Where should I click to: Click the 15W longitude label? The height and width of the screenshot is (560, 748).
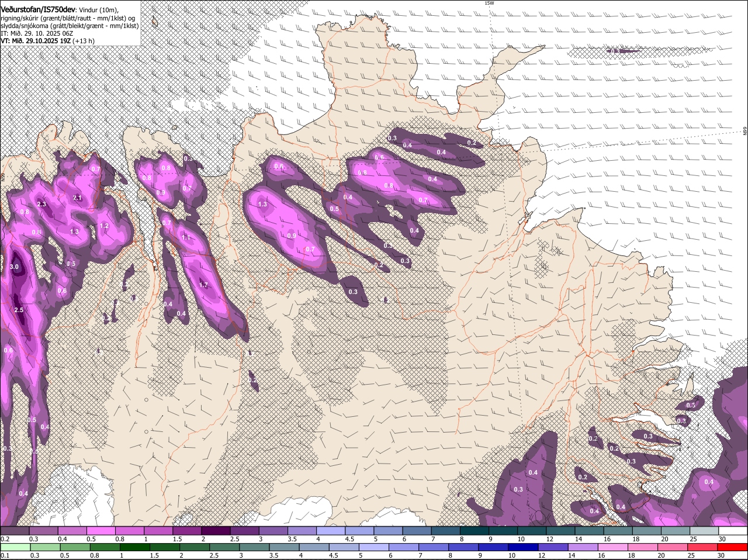point(489,3)
